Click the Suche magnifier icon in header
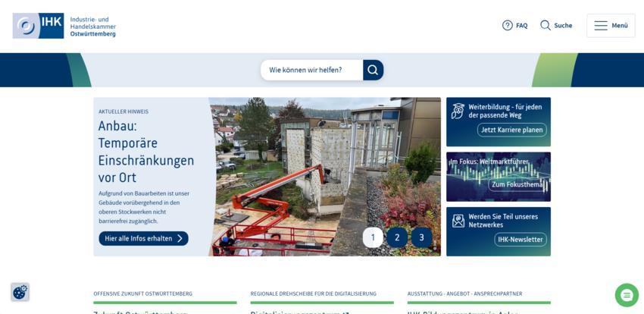The width and height of the screenshot is (644, 314). click(x=546, y=25)
